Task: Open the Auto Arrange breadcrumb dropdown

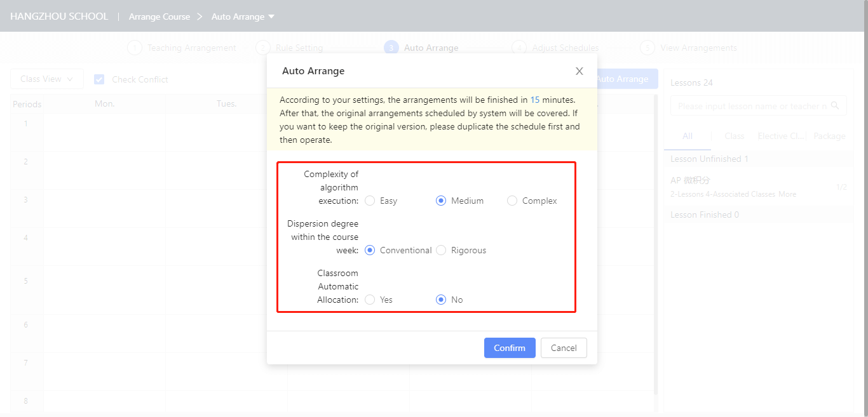Action: (271, 17)
